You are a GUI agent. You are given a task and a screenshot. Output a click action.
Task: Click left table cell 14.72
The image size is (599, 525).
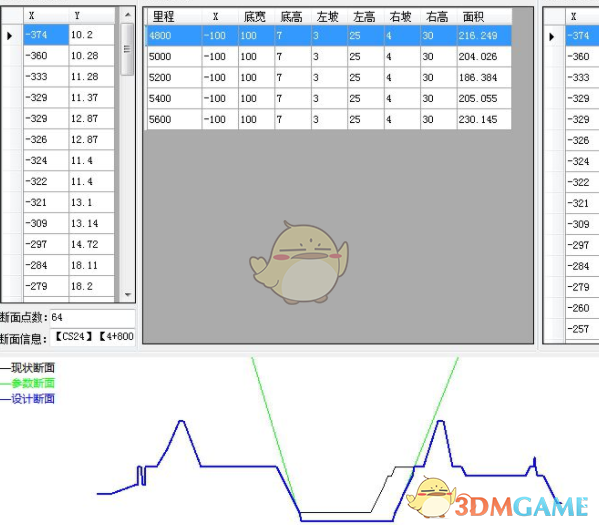pyautogui.click(x=92, y=245)
